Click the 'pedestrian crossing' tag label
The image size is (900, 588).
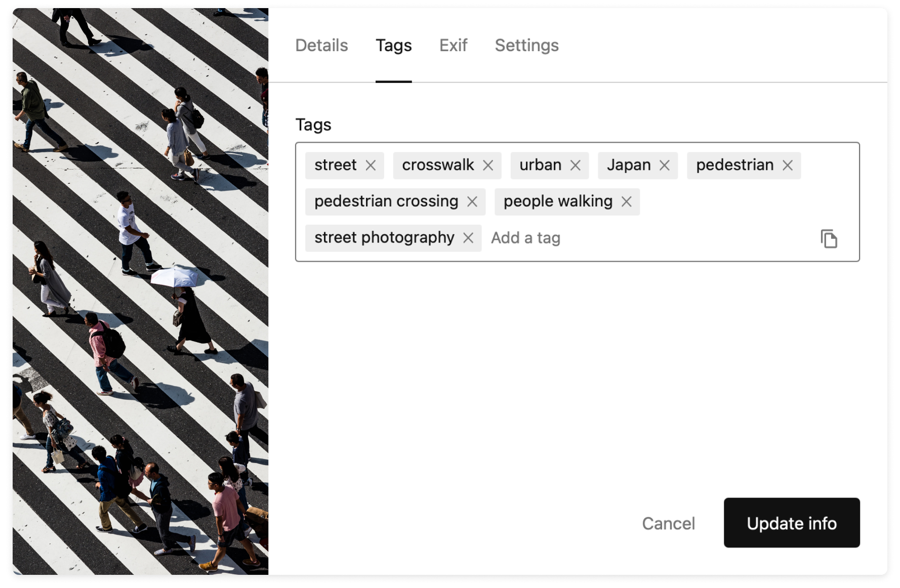pyautogui.click(x=386, y=201)
